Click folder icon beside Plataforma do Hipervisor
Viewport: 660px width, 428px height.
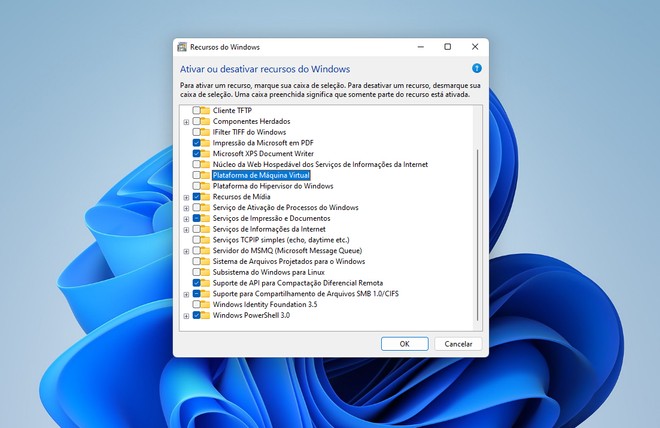[x=205, y=186]
